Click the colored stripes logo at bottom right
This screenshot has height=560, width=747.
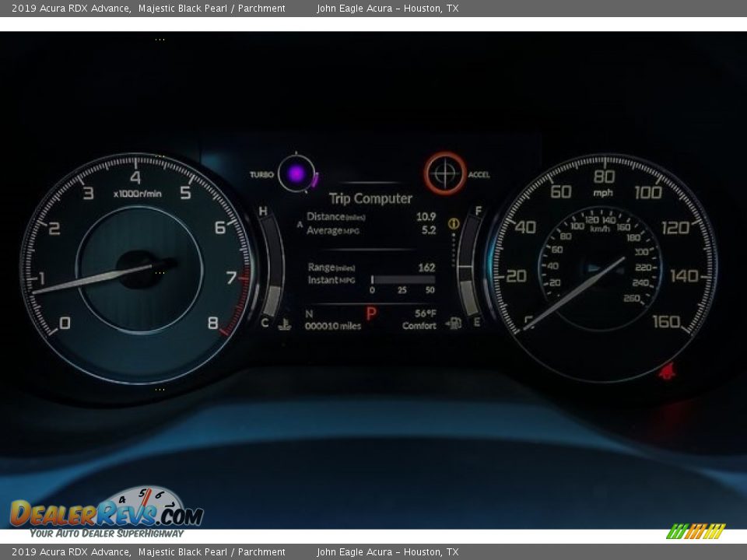click(x=696, y=531)
